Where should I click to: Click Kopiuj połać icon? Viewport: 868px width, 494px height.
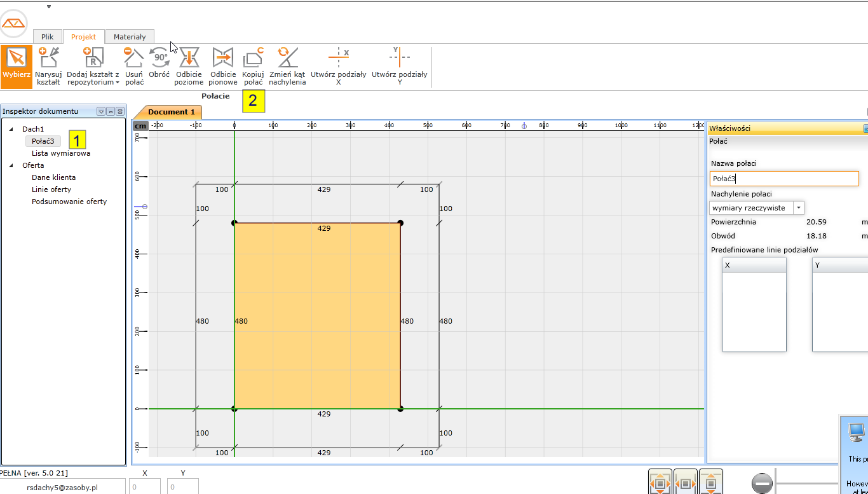[x=253, y=66]
